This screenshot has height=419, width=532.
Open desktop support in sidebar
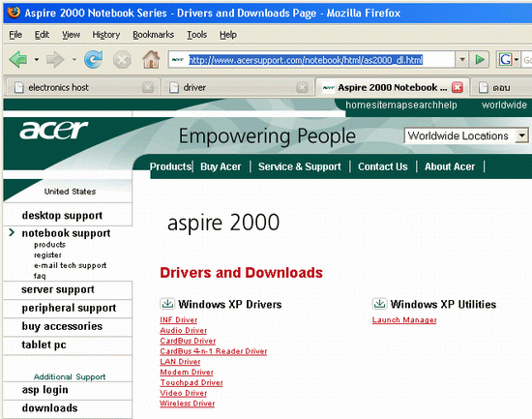[62, 216]
